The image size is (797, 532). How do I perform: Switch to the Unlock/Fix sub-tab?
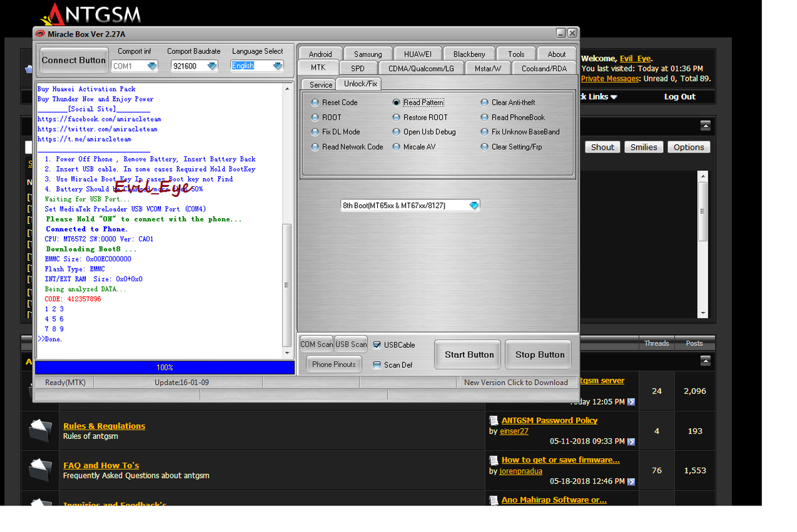click(361, 84)
